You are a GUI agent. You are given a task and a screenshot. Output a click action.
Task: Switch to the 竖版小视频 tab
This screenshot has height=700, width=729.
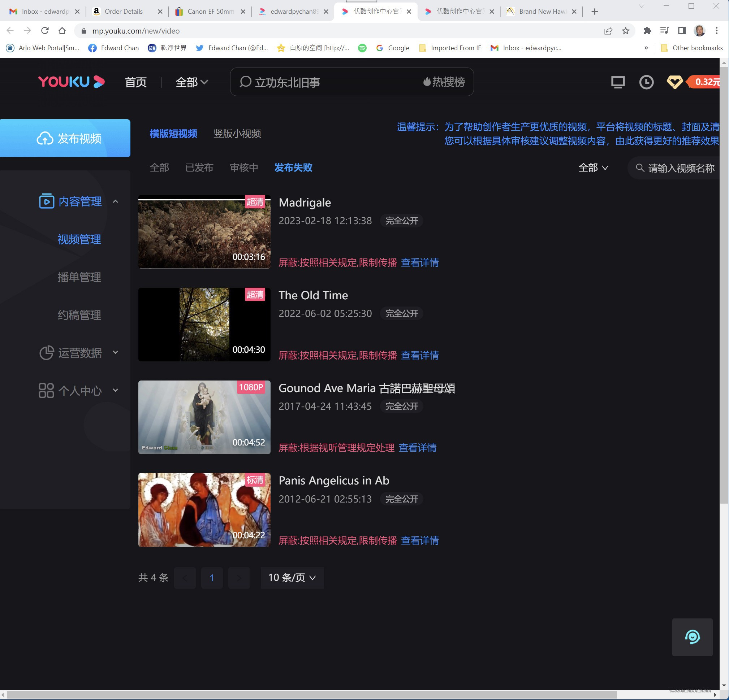(x=237, y=134)
